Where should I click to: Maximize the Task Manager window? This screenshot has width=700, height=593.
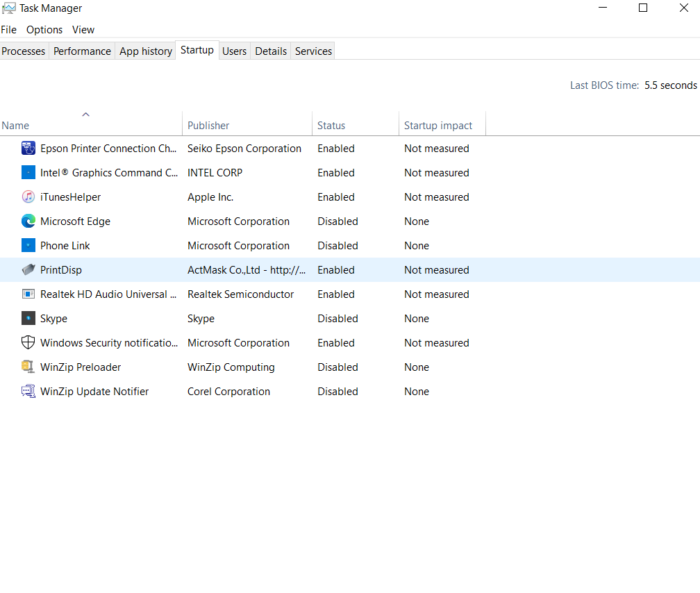[643, 8]
